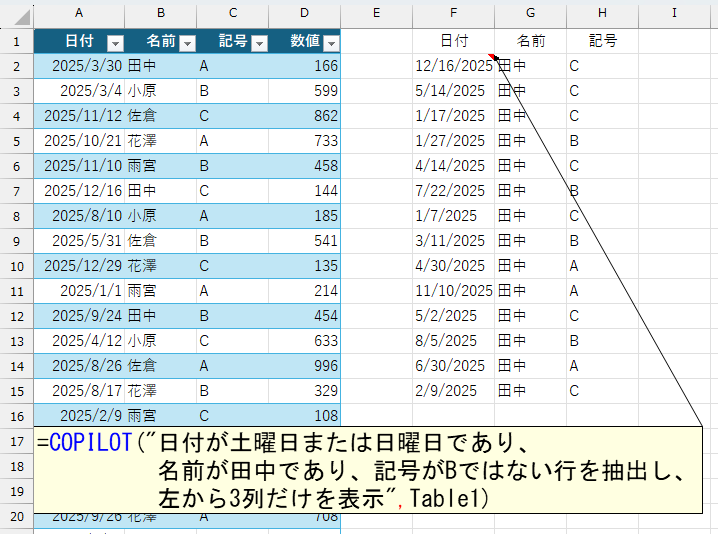Click the 数値 cell containing 108

(x=305, y=416)
